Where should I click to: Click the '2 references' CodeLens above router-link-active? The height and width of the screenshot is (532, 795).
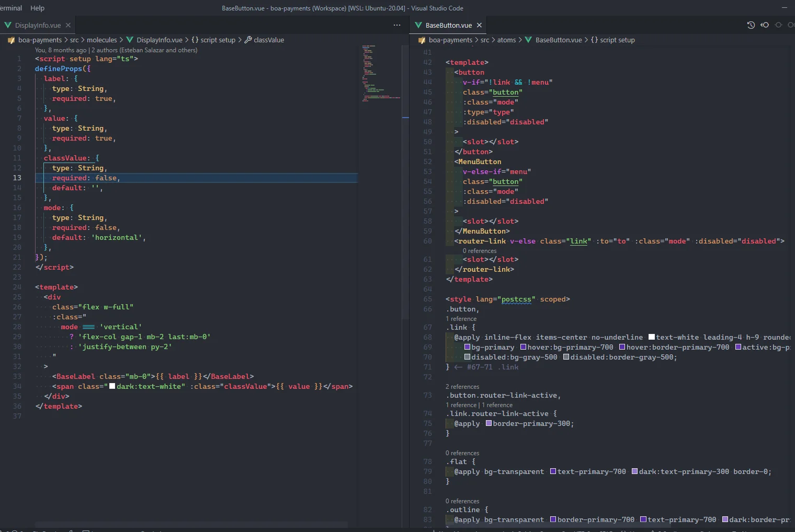pyautogui.click(x=462, y=386)
